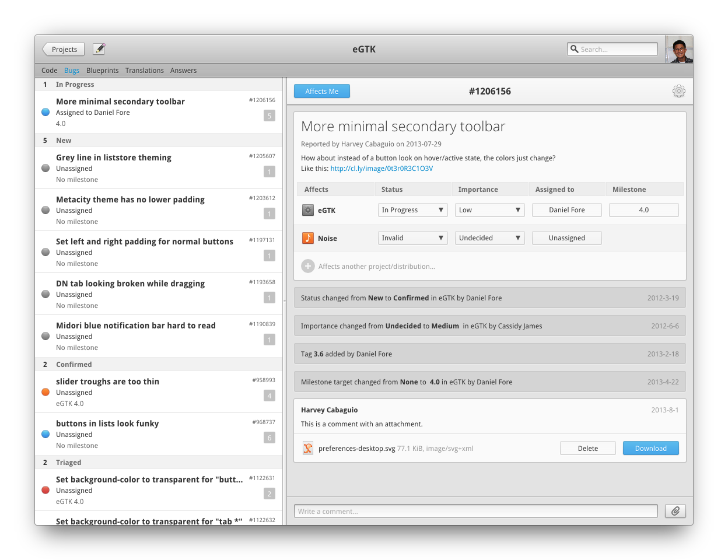Screen dimensions: 728x560
Task: Select bug 'Set left and right padding for normal buttons'
Action: tap(159, 252)
